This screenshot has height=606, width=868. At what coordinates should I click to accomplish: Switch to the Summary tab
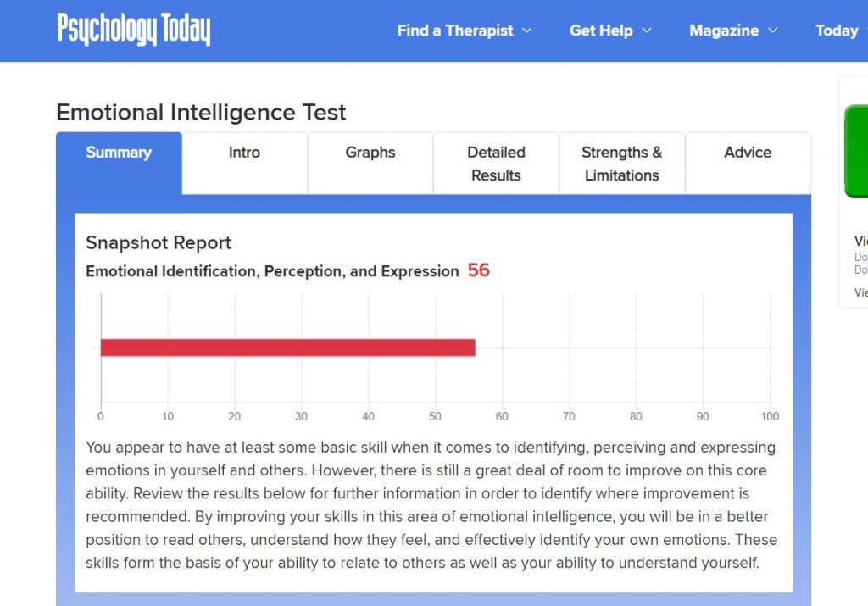coord(119,153)
